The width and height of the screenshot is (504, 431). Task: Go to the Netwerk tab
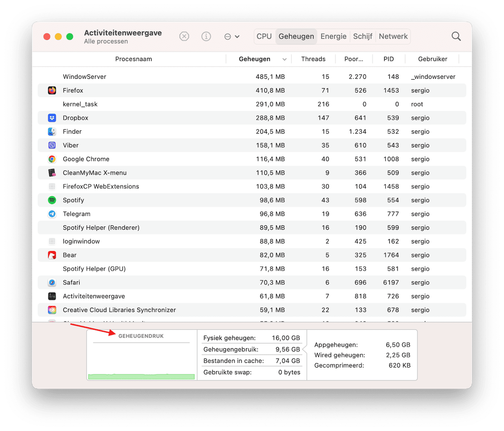393,37
